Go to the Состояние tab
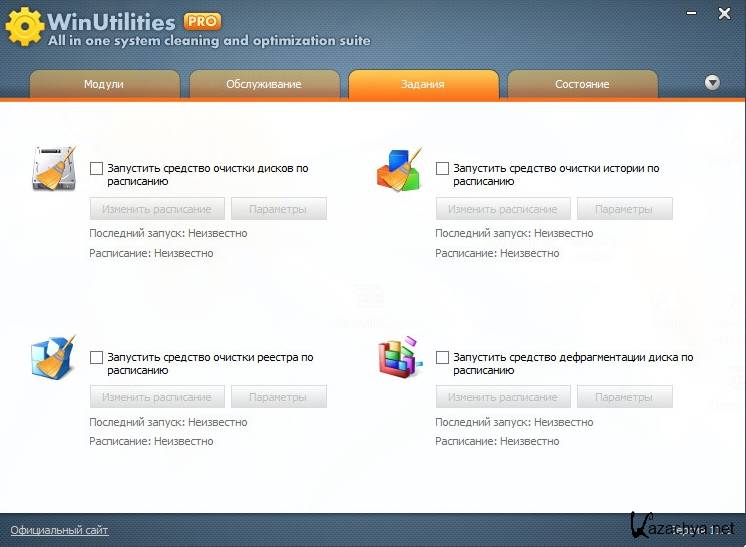The width and height of the screenshot is (746, 547). 582,85
